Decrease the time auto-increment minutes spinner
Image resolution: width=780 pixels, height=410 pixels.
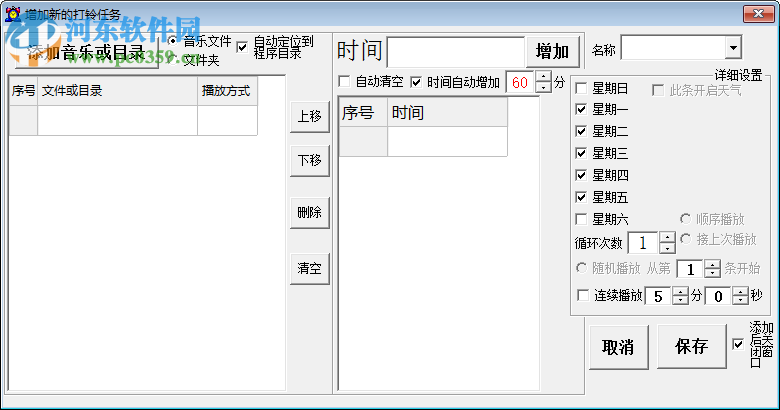543,88
